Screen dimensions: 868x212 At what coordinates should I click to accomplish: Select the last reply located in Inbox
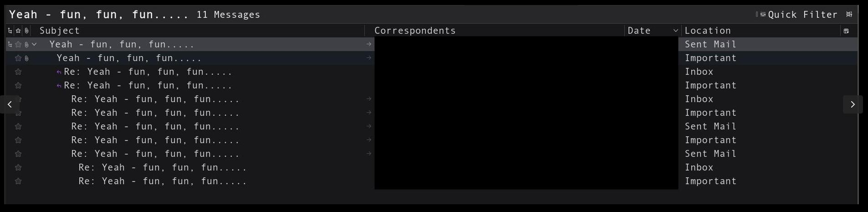[x=162, y=167]
